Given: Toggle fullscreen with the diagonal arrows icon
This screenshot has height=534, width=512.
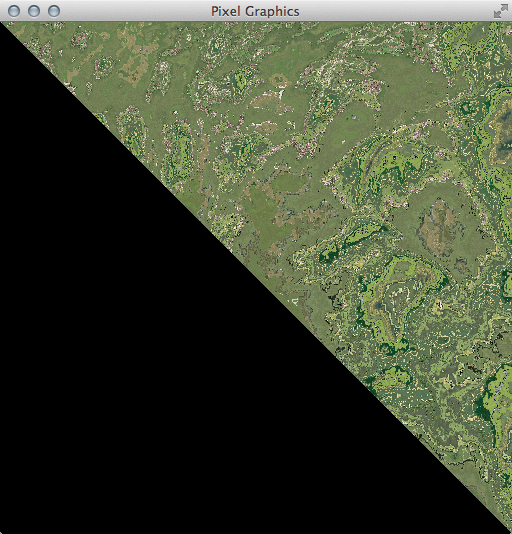Looking at the screenshot, I should tap(500, 11).
